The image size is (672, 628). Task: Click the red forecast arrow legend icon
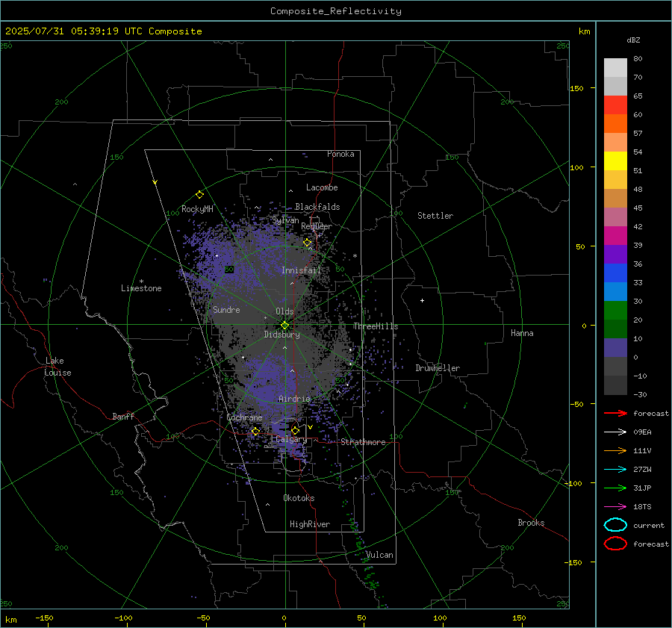click(x=615, y=413)
